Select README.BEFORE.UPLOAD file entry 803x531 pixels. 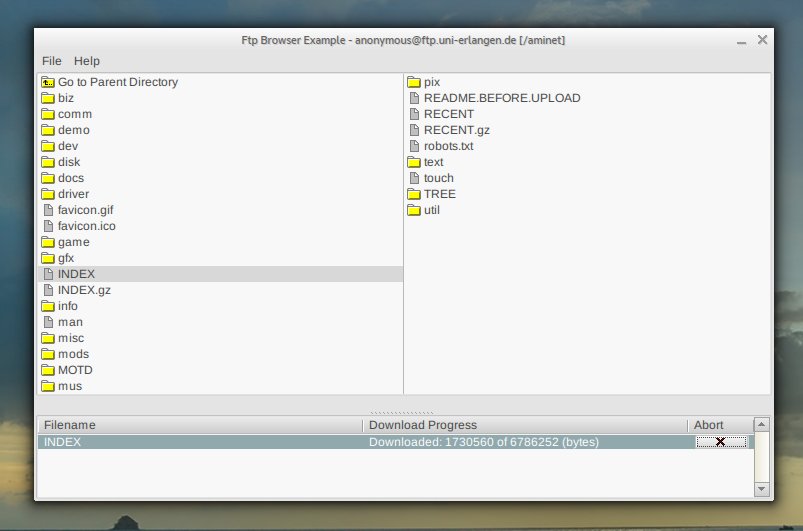[501, 98]
